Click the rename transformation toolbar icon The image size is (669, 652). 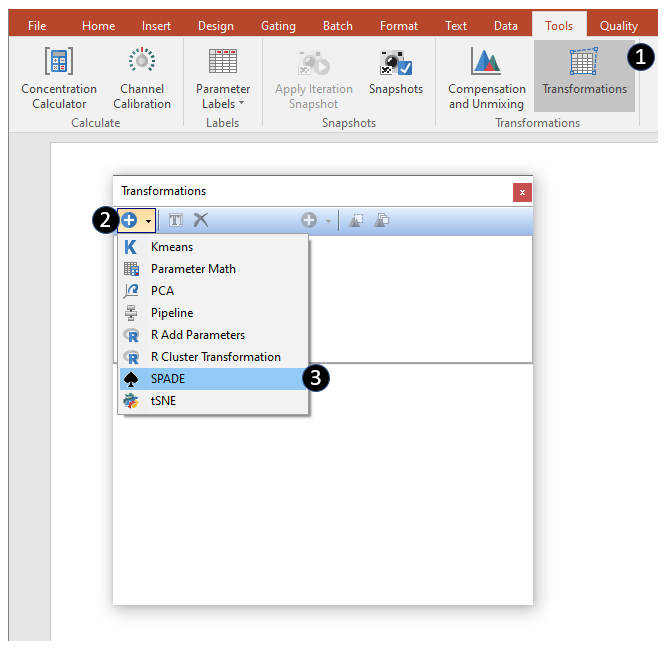point(176,220)
